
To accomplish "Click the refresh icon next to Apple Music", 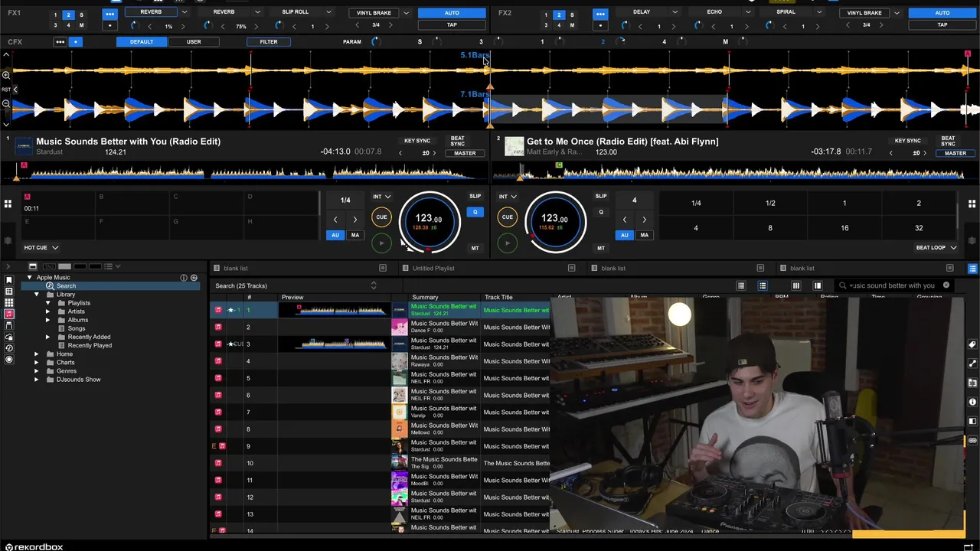I will coord(194,277).
